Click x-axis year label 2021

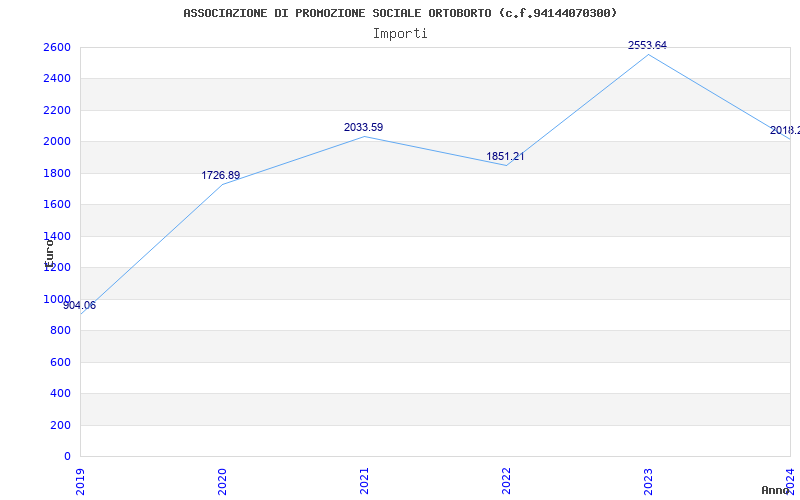364,482
